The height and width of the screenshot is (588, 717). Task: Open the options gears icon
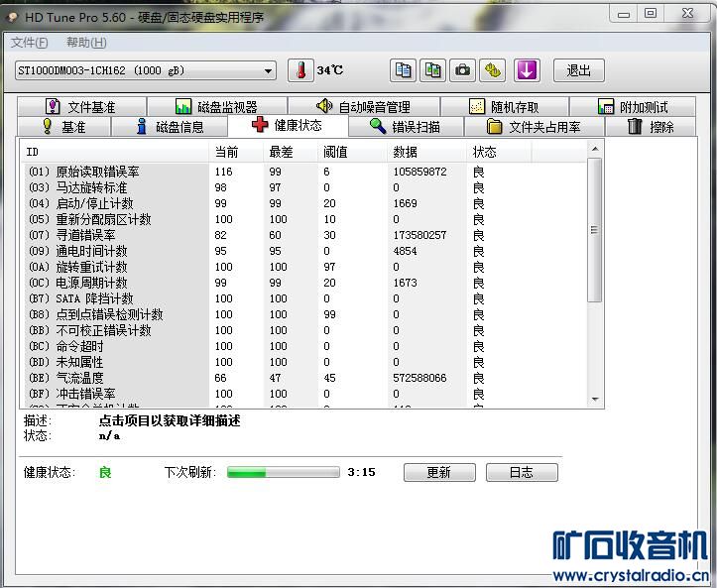tap(492, 70)
